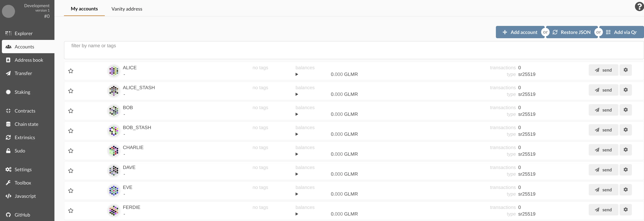Expand balances for ALICE_STASH
The height and width of the screenshot is (221, 644).
(x=297, y=94)
